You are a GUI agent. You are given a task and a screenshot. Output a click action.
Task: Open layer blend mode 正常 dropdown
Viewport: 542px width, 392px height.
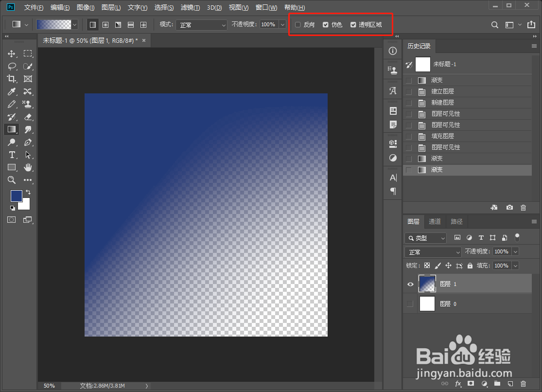tap(433, 252)
